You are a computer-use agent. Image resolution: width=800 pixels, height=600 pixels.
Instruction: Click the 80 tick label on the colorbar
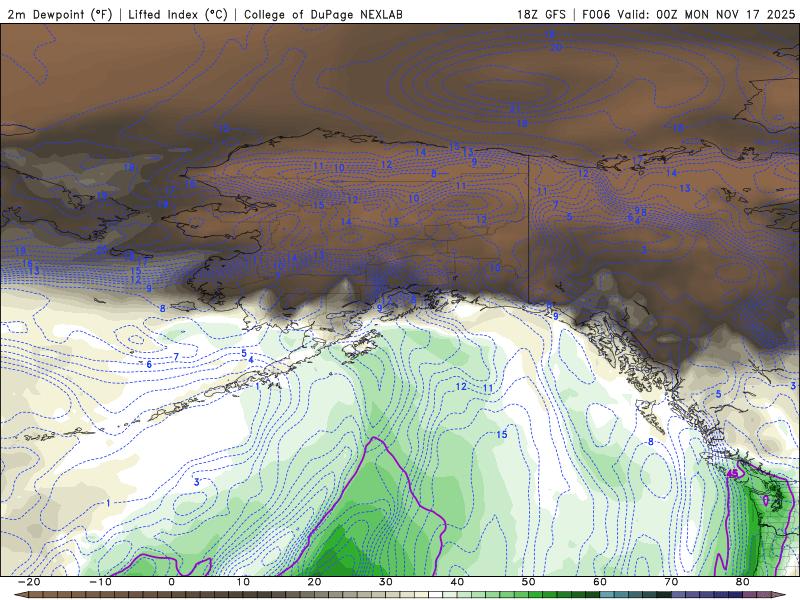tap(743, 582)
